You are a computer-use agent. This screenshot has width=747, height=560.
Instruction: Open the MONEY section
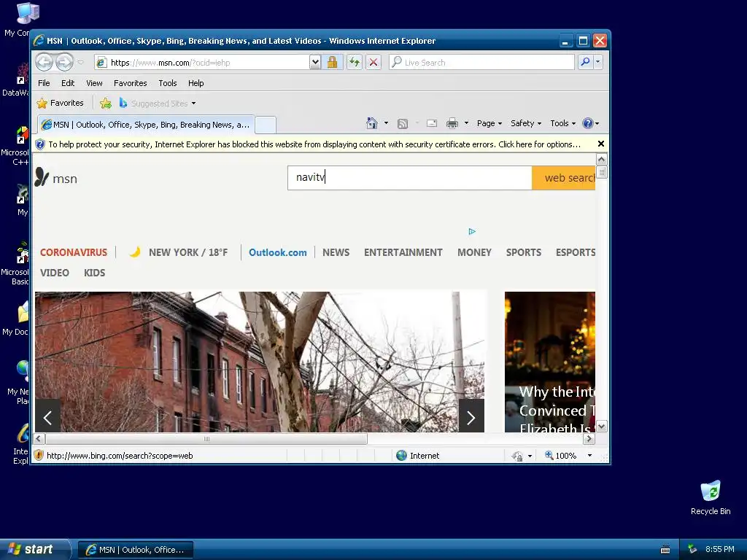474,252
